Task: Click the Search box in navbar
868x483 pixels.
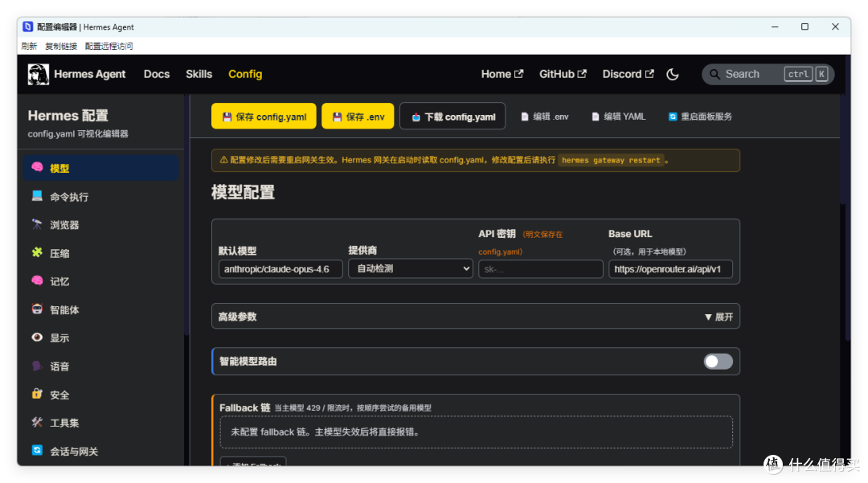Action: point(768,74)
